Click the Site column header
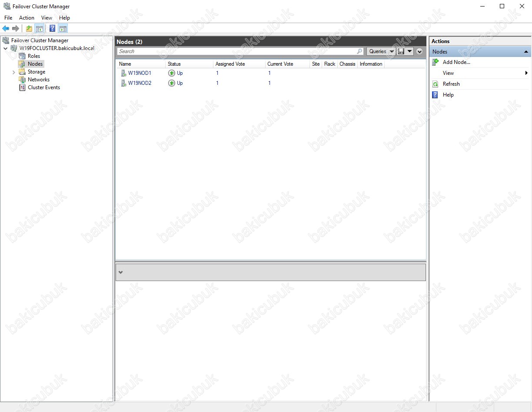This screenshot has width=532, height=412. (x=316, y=64)
